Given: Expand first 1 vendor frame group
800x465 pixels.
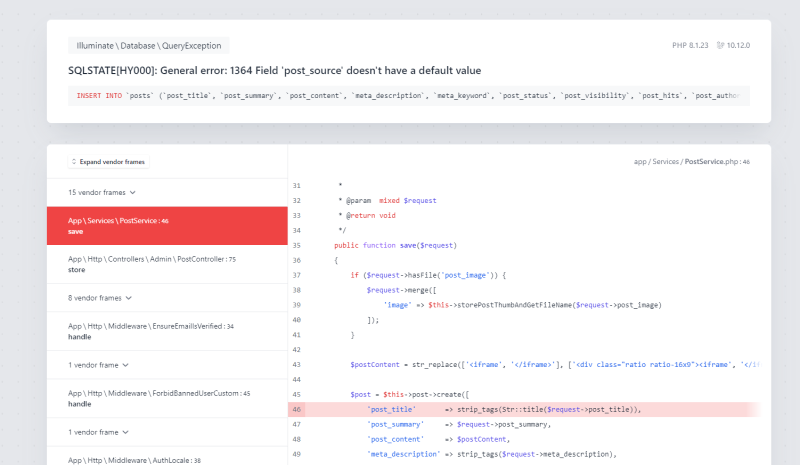Looking at the screenshot, I should pyautogui.click(x=99, y=365).
